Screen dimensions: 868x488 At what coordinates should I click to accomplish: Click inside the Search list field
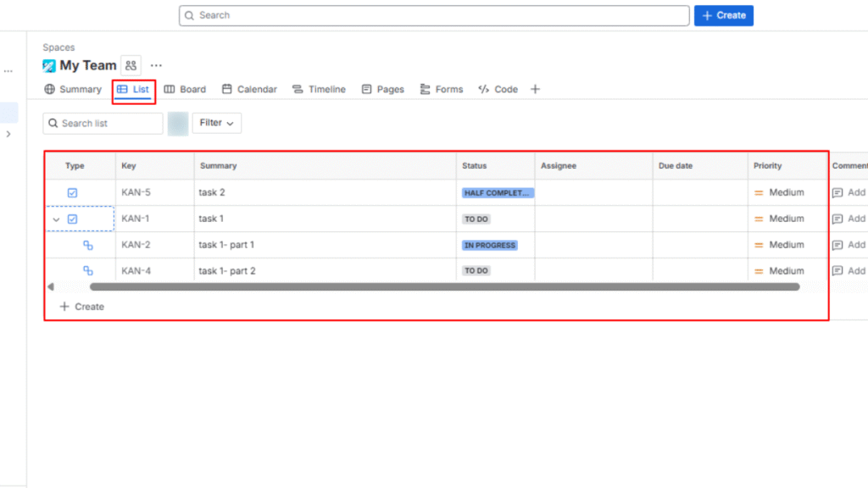pyautogui.click(x=106, y=123)
